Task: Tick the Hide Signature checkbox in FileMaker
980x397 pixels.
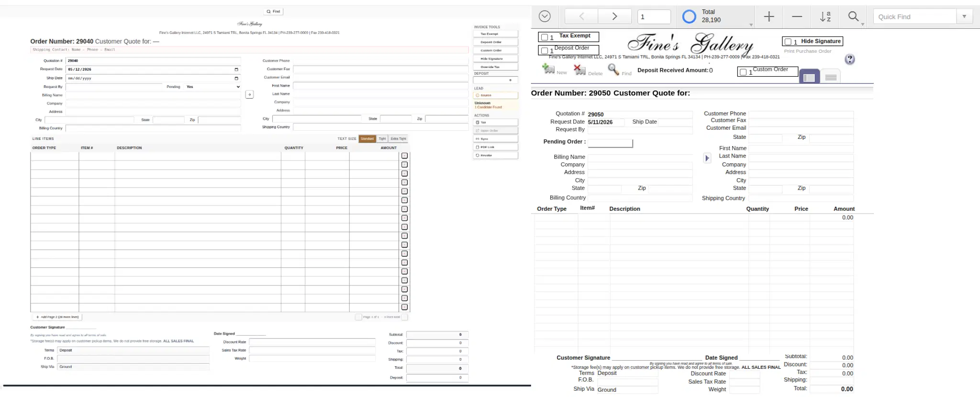Action: 788,42
